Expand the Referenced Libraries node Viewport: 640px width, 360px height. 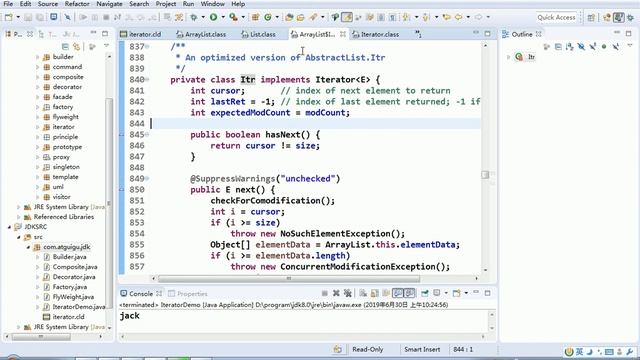click(19, 217)
